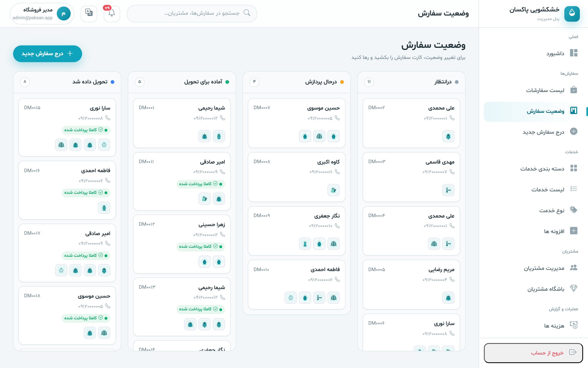
Task: Click phone number on مهدی قاسمی card
Action: (x=434, y=172)
